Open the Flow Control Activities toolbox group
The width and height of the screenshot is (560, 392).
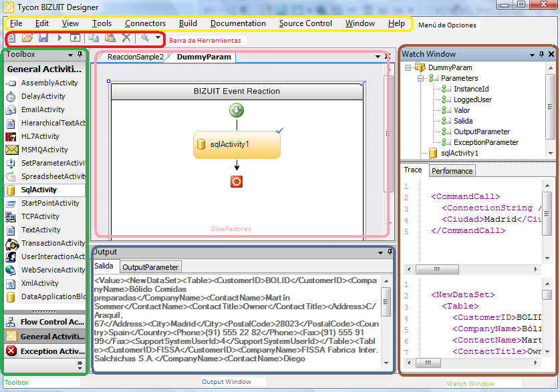coord(45,322)
